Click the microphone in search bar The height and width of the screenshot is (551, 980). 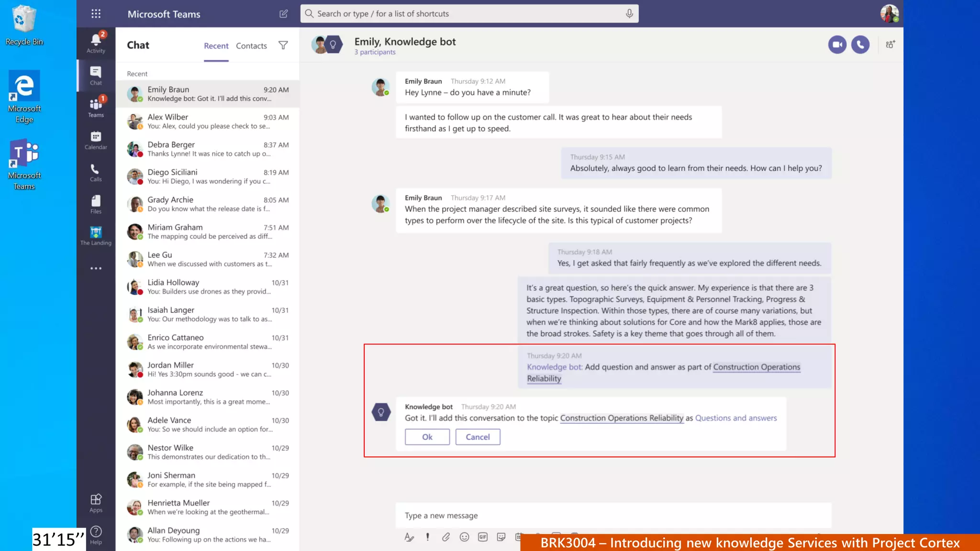pos(629,14)
